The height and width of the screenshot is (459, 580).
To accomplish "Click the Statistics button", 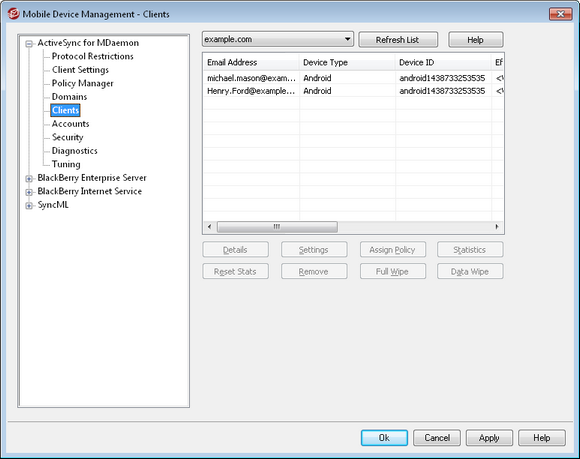I will [470, 250].
